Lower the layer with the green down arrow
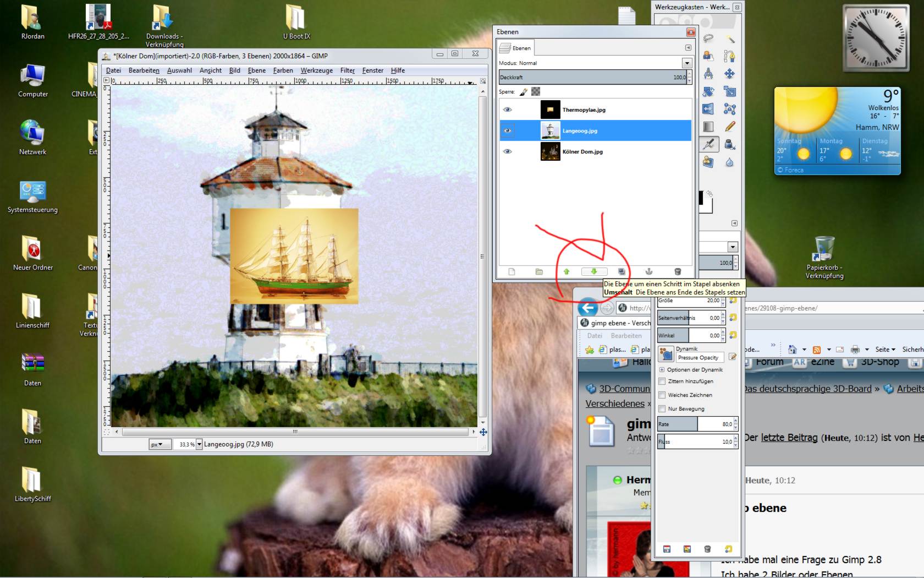The height and width of the screenshot is (578, 924). click(594, 272)
